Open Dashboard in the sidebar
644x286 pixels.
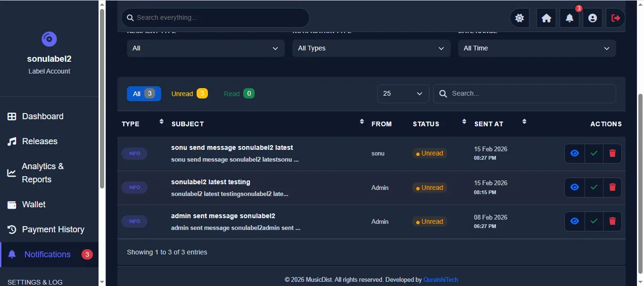49,116
